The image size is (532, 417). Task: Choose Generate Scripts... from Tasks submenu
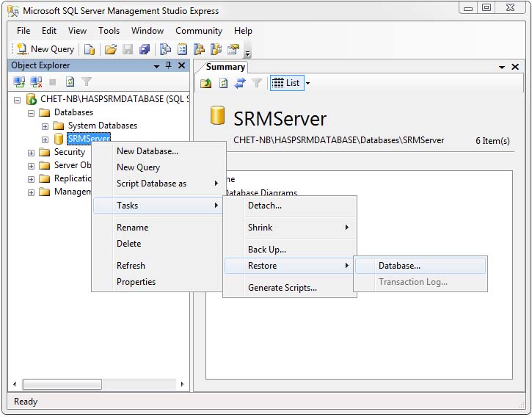click(289, 288)
